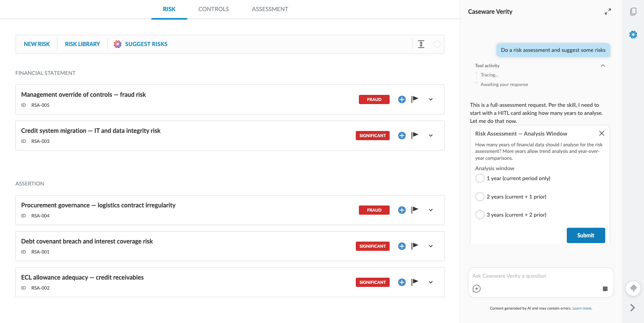This screenshot has width=644, height=323.
Task: Flag the Management override of controls risk
Action: 415,99
